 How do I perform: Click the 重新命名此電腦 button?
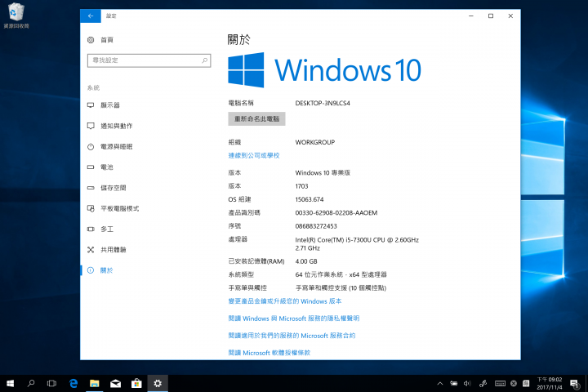[257, 119]
